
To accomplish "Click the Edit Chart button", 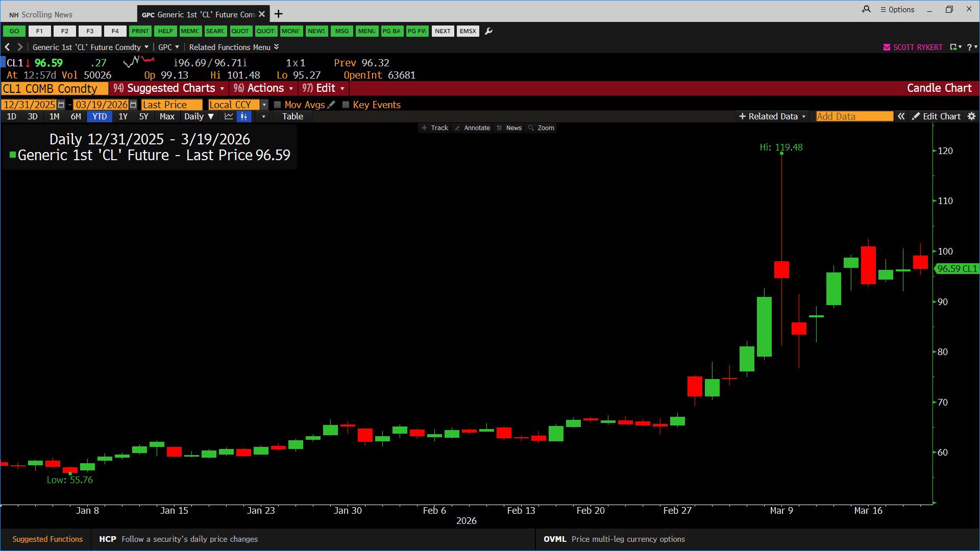I will [936, 116].
